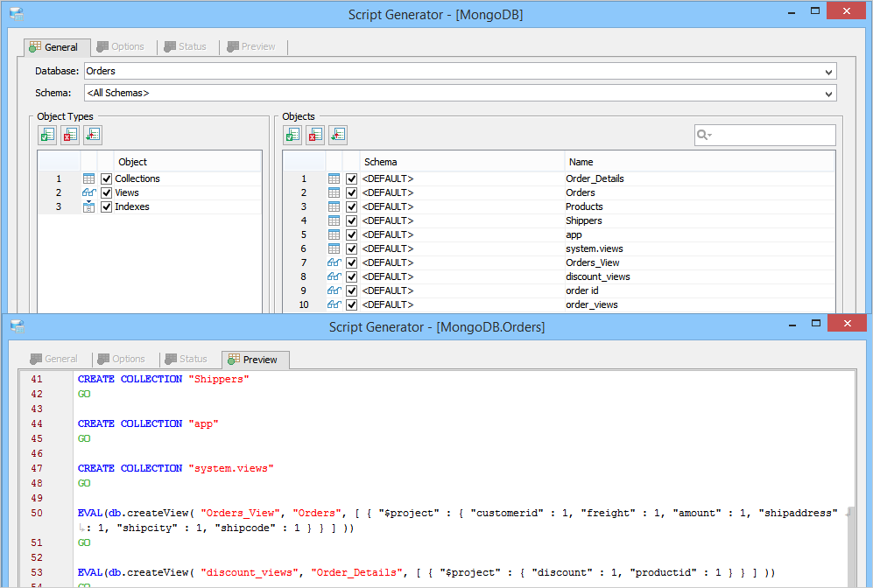873x588 pixels.
Task: Open the Database dropdown showing Orders
Action: pos(828,71)
